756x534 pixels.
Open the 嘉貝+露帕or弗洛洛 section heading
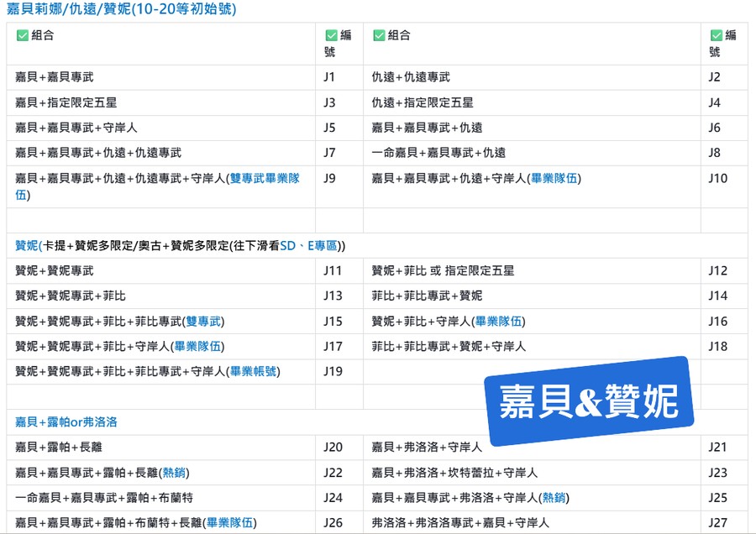click(66, 422)
